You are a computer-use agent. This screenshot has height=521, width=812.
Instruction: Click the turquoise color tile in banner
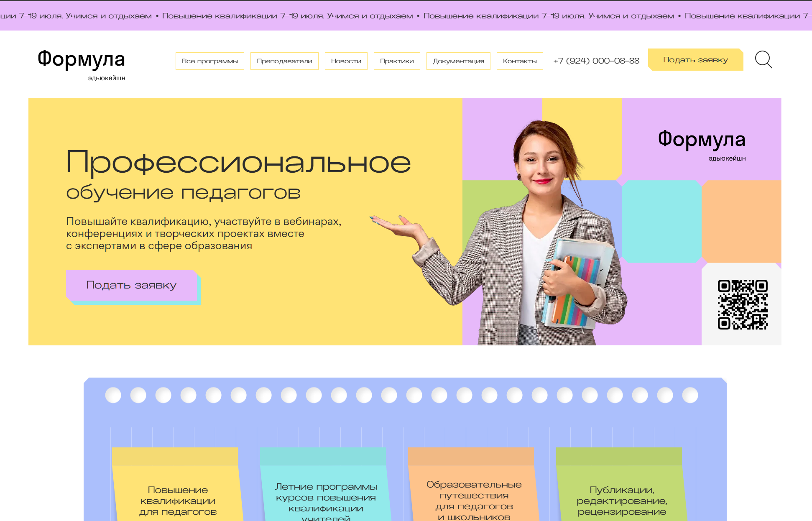click(x=661, y=222)
